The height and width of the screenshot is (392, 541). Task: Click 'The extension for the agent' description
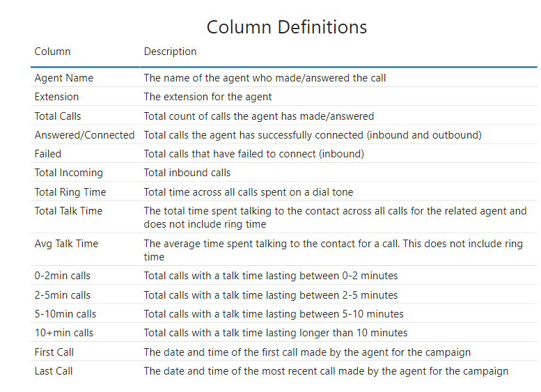207,97
